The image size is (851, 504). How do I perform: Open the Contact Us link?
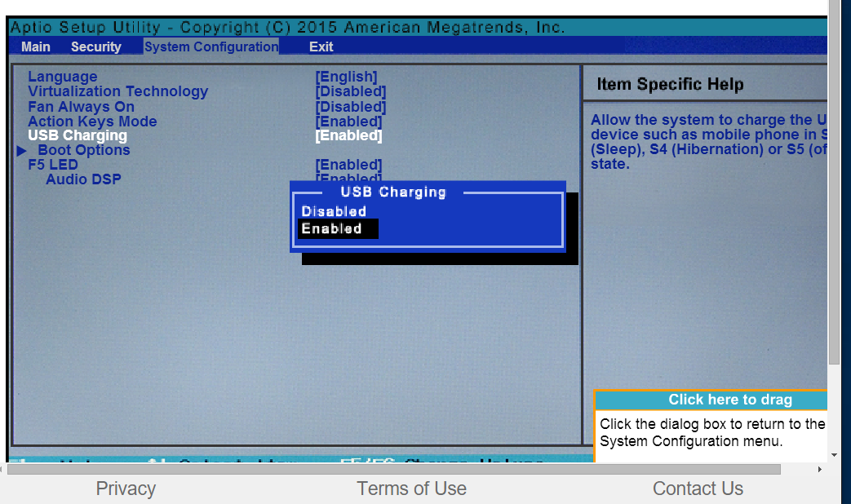698,489
